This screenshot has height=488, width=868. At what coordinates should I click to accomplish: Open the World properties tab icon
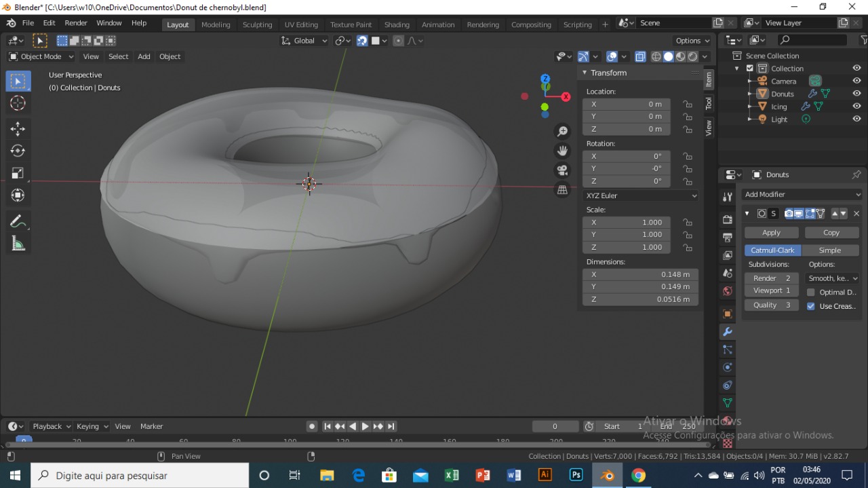(x=727, y=291)
